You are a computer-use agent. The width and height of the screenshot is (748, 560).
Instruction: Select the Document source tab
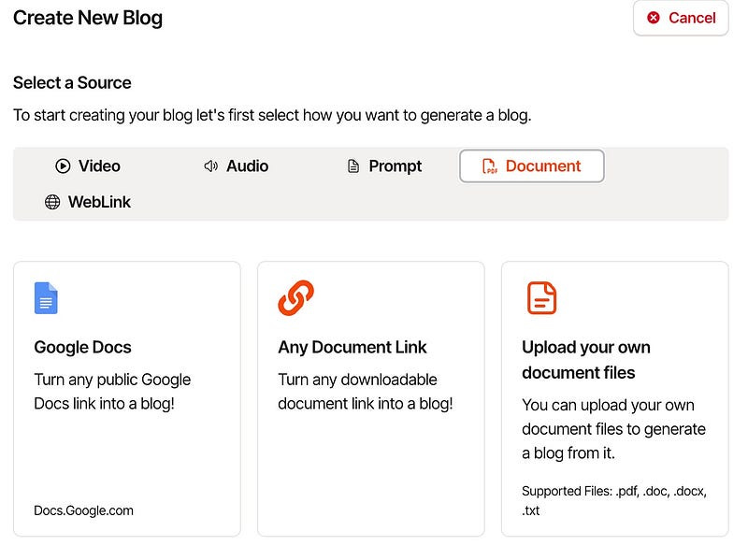(532, 166)
